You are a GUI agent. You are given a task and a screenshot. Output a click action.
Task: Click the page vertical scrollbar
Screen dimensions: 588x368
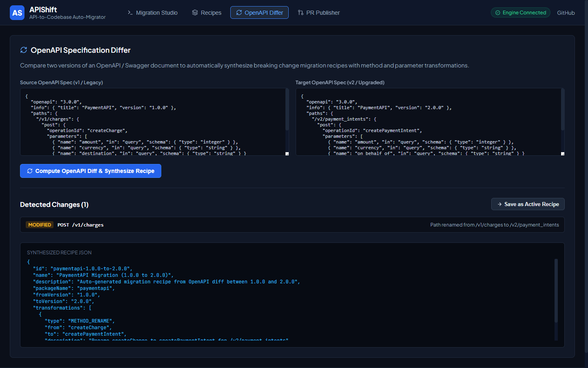click(x=586, y=176)
